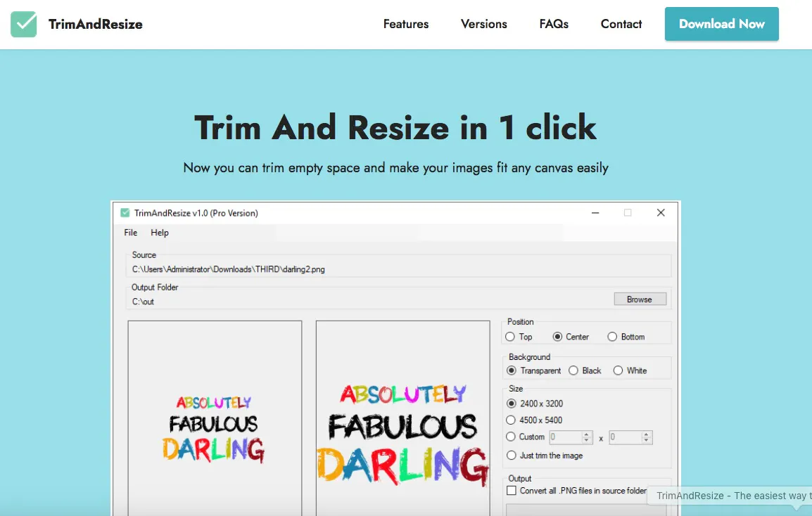
Task: Open the Help menu in app window
Action: pos(160,233)
